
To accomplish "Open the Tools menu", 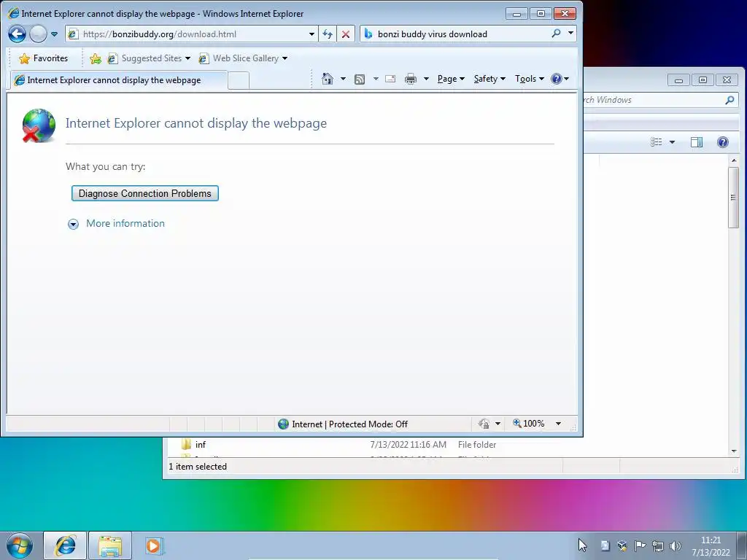I will (x=530, y=79).
